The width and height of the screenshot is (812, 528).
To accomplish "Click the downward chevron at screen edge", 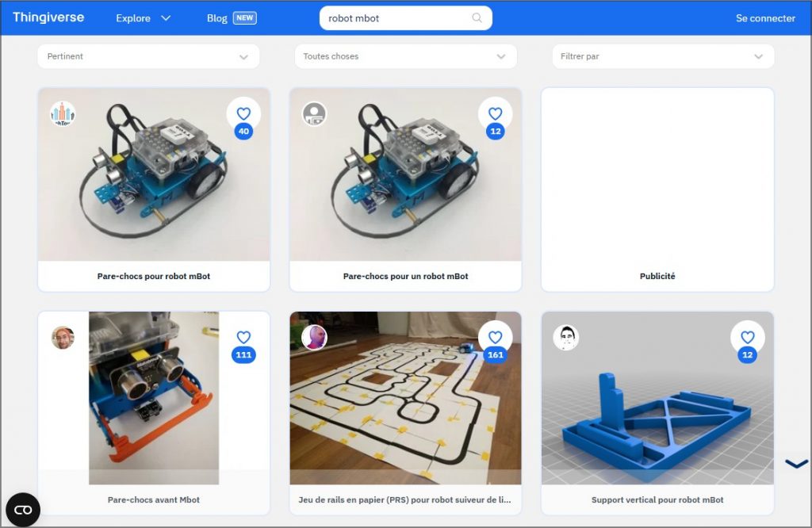I will [795, 463].
